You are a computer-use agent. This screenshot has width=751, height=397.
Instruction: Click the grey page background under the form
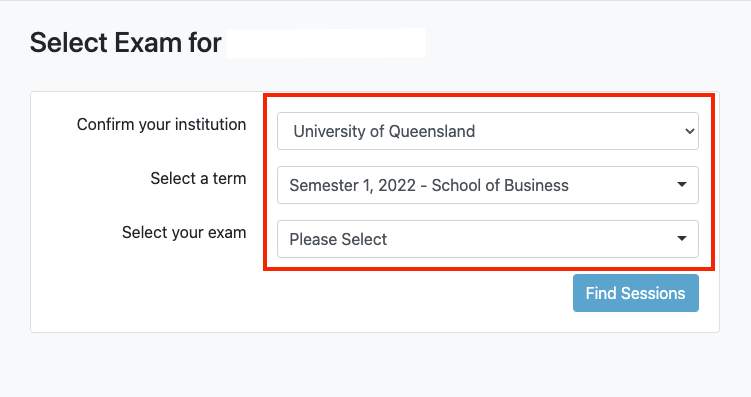376,365
